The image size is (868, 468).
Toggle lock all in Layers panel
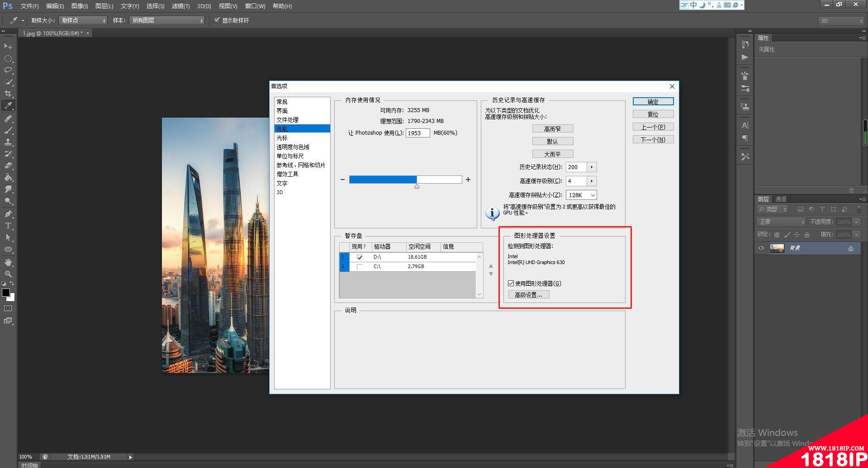pos(807,235)
